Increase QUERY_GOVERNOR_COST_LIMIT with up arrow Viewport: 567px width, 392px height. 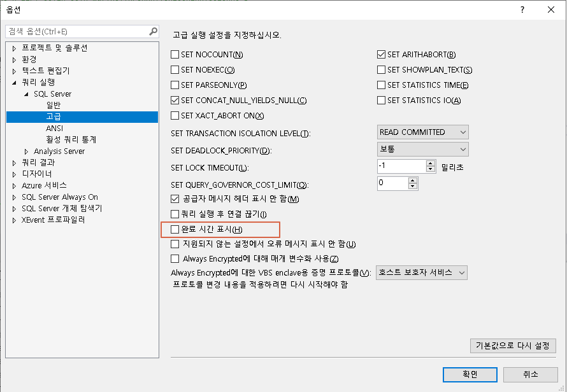pyautogui.click(x=413, y=180)
